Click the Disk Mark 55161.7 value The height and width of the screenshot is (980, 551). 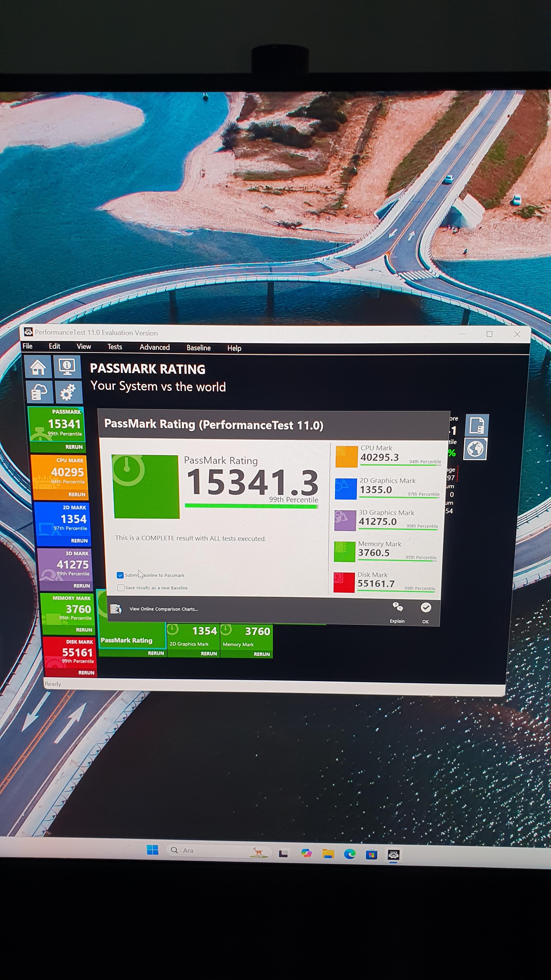pos(376,584)
